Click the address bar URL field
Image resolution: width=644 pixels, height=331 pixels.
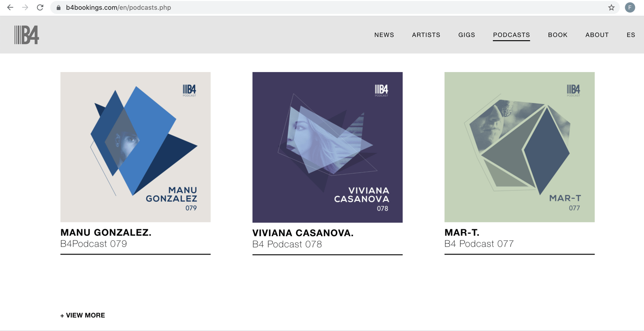[313, 8]
